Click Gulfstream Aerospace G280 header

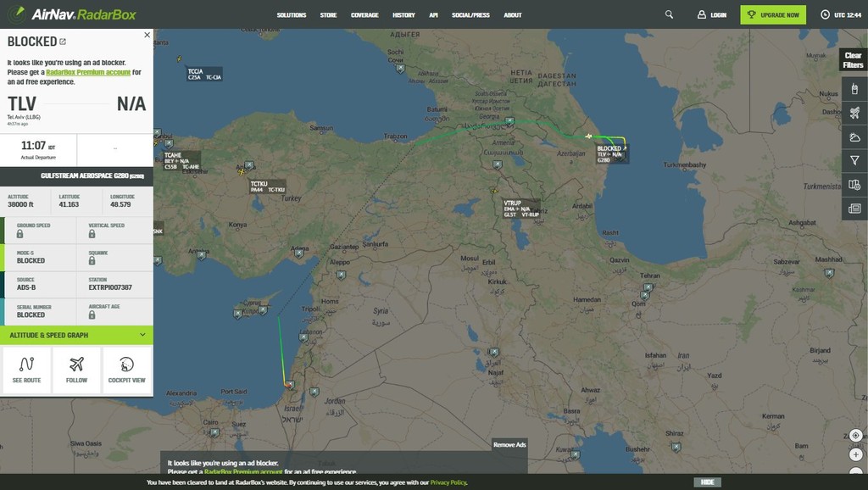(76, 175)
